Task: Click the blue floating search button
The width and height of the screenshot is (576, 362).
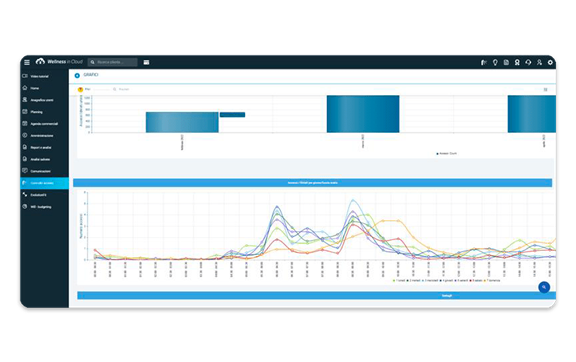Action: click(x=544, y=287)
